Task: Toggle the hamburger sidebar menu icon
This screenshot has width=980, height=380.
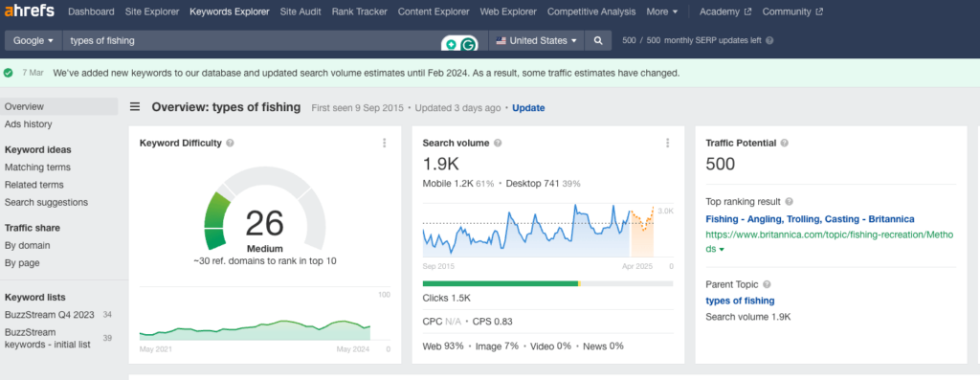Action: pyautogui.click(x=135, y=107)
